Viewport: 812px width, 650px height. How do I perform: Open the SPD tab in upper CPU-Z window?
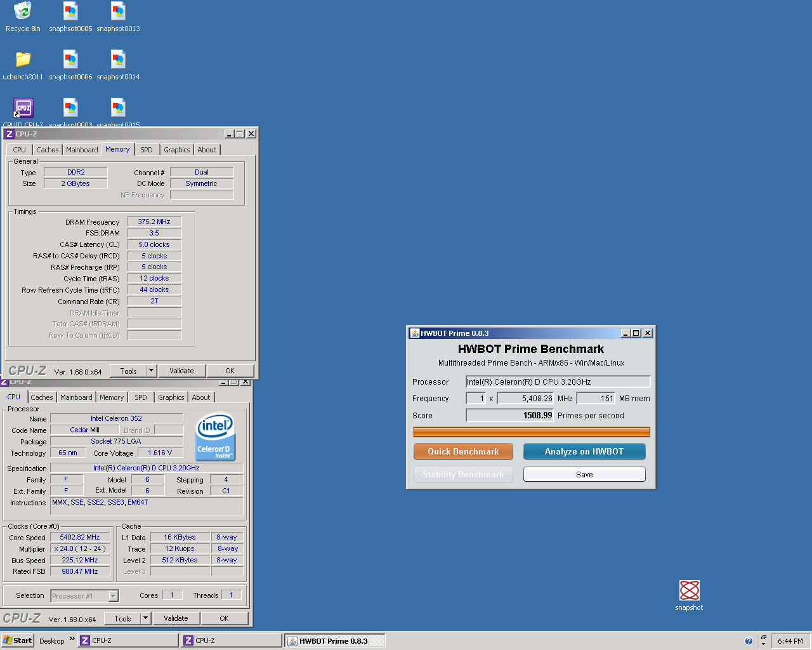[x=147, y=150]
